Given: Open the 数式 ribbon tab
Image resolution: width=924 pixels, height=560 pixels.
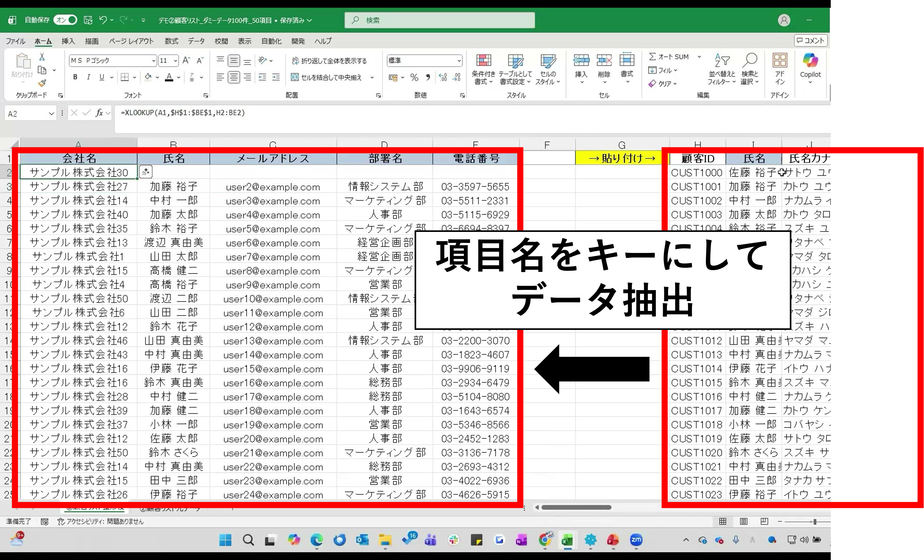Looking at the screenshot, I should (171, 41).
